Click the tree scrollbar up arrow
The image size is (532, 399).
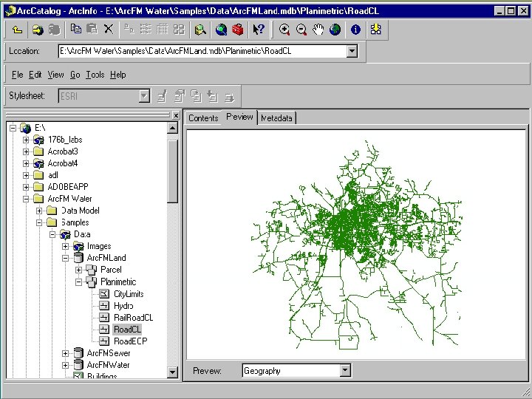click(x=172, y=129)
